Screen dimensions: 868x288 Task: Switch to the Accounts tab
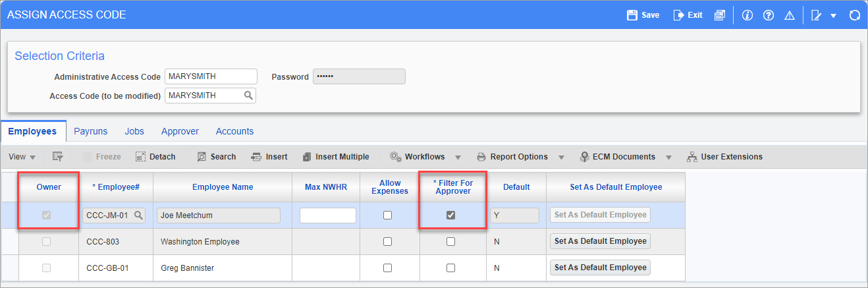pos(234,131)
